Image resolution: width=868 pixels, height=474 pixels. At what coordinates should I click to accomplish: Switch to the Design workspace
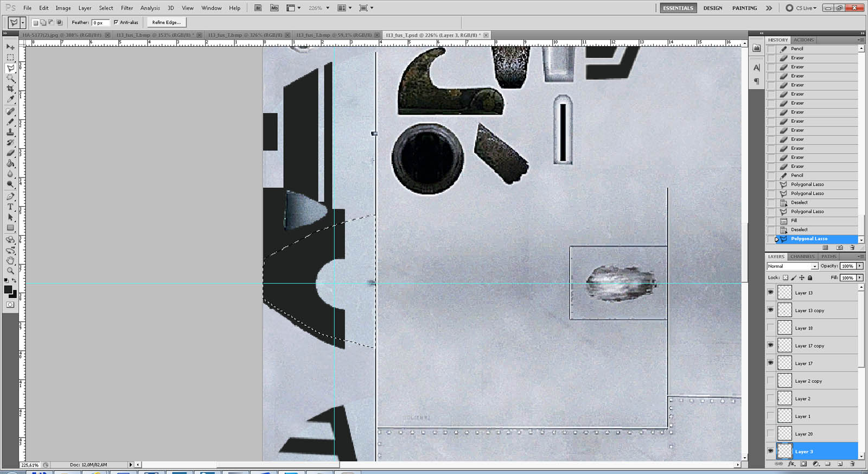(x=712, y=8)
